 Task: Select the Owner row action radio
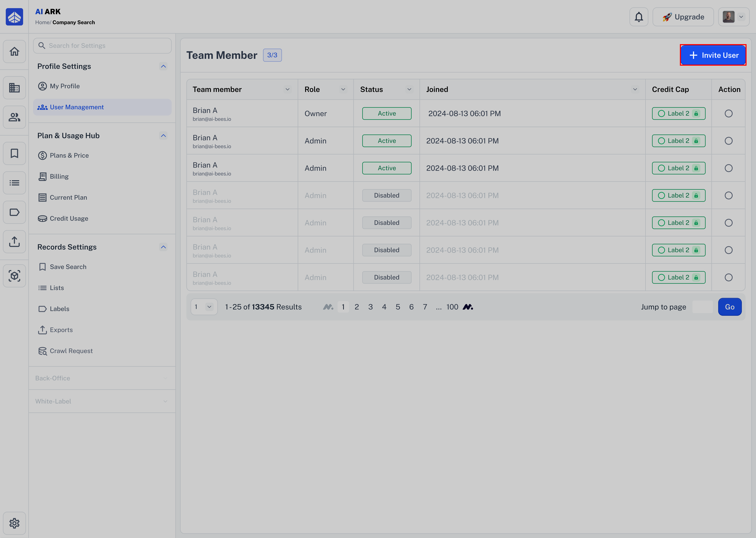(x=729, y=114)
